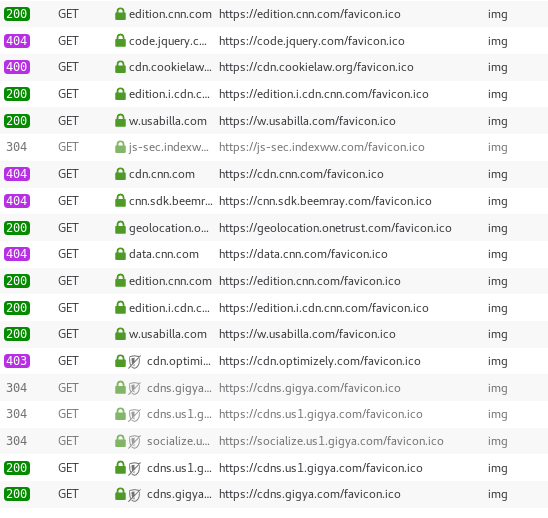The height and width of the screenshot is (518, 548).
Task: Click the 200 badge for geolocation.onetrust request
Action: (x=17, y=228)
